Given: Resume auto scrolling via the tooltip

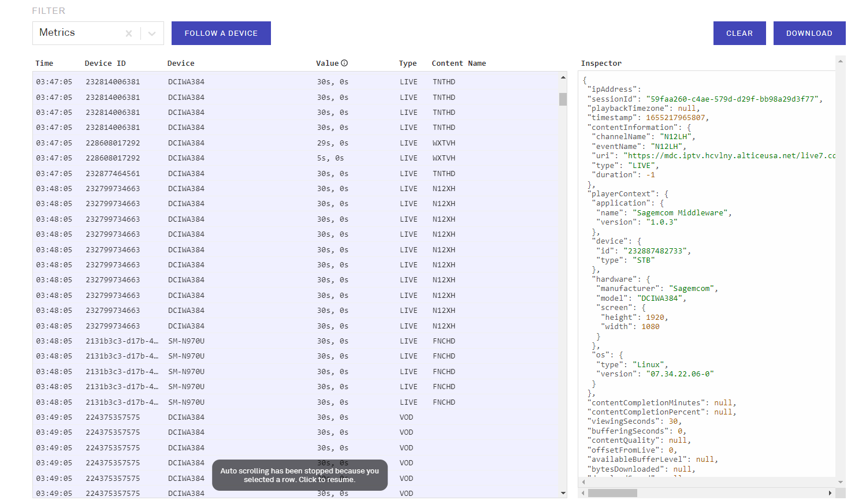Looking at the screenshot, I should [299, 475].
